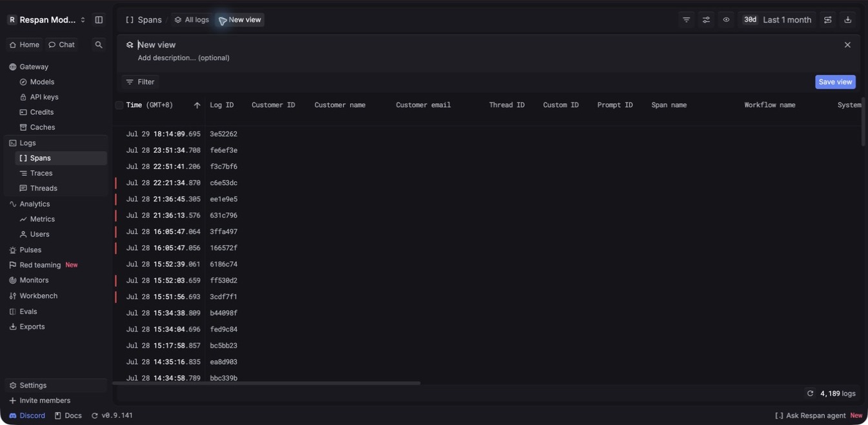This screenshot has height=425, width=868.
Task: Open log row c6e53dc
Action: [x=487, y=183]
